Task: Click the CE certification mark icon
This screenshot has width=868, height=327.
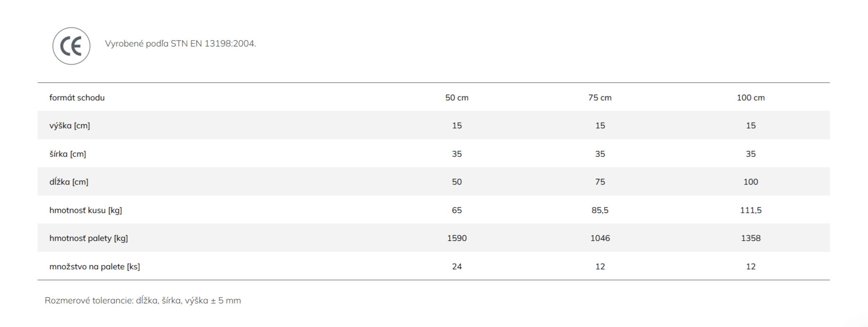Action: [x=71, y=46]
